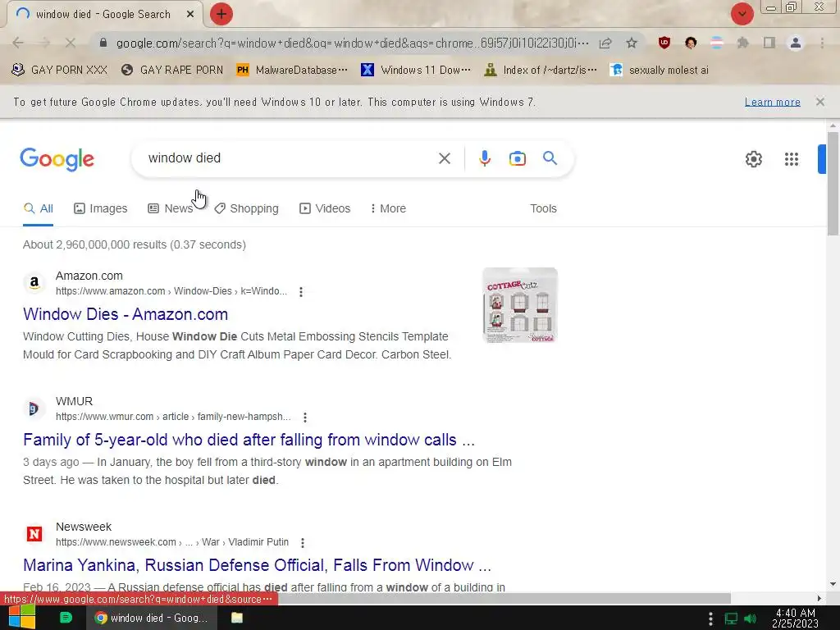Open the Extensions puzzle piece menu
The image size is (840, 630).
tap(743, 43)
